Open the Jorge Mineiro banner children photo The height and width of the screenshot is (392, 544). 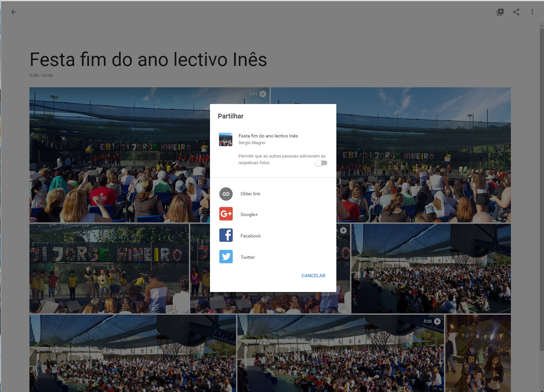pos(109,269)
